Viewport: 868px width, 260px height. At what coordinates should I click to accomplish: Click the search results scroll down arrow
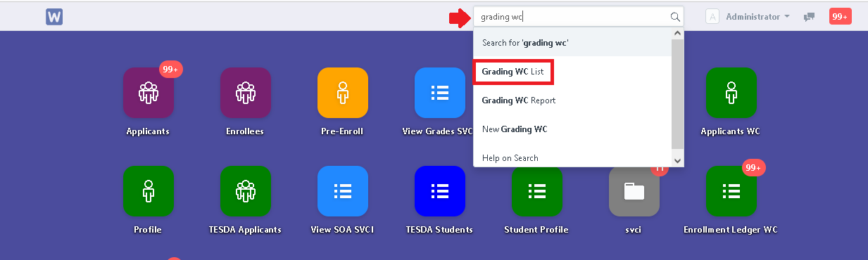(x=678, y=161)
